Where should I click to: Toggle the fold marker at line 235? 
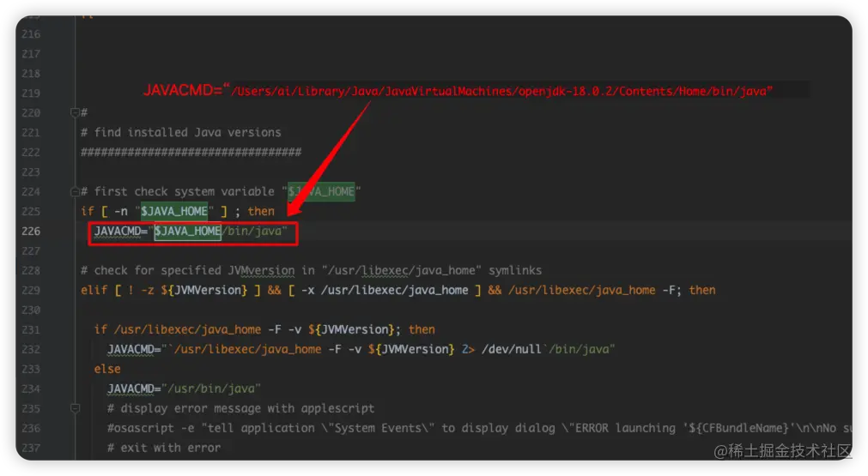pyautogui.click(x=76, y=408)
